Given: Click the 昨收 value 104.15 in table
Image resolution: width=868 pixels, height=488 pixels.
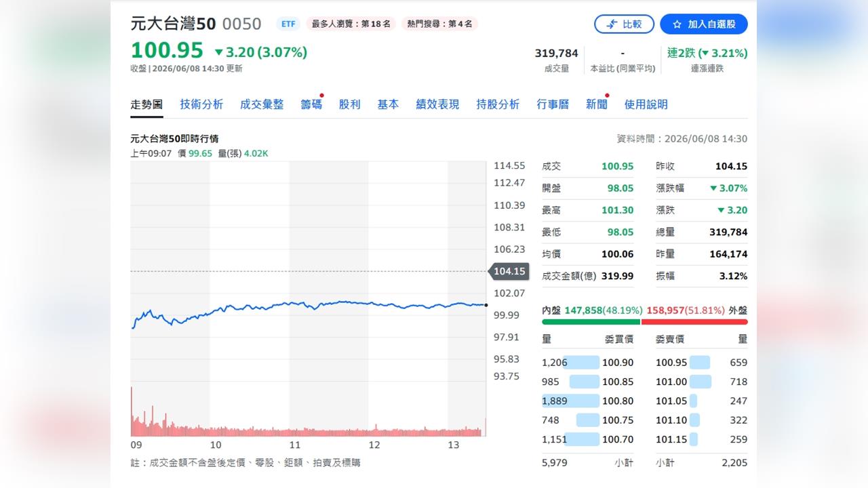Looking at the screenshot, I should (x=731, y=166).
